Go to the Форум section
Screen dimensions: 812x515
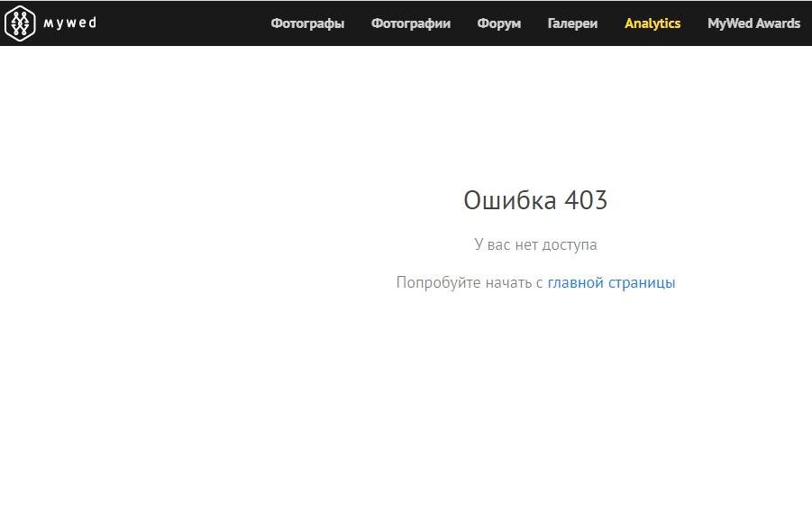498,23
